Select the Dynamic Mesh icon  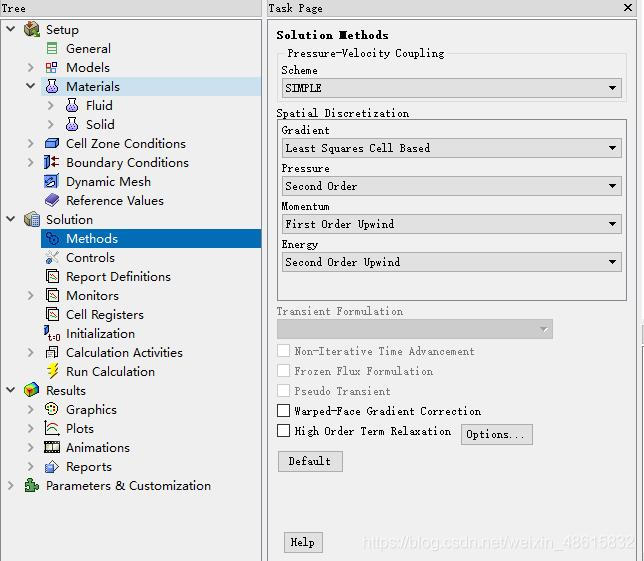52,181
